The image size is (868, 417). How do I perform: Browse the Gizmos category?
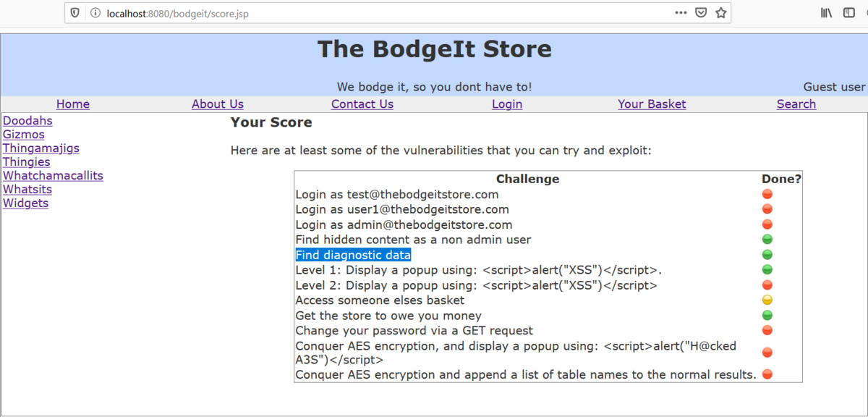[x=24, y=135]
